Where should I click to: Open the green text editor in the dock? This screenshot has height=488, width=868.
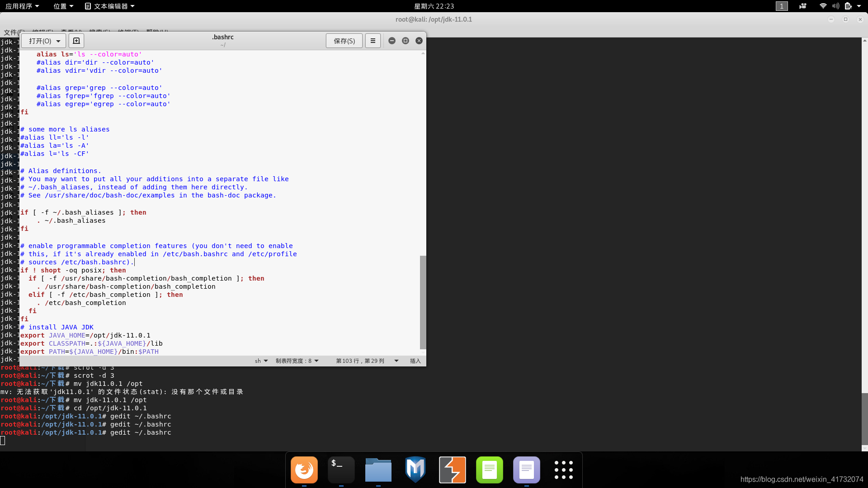pos(490,469)
